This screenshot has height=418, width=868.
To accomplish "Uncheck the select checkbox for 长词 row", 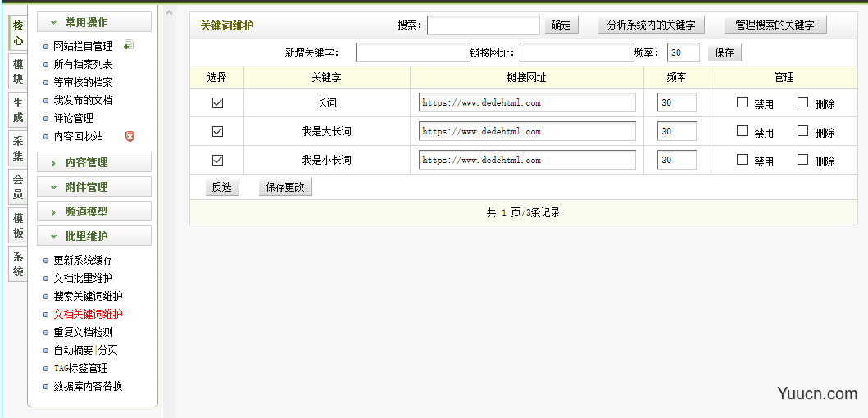I will click(217, 103).
